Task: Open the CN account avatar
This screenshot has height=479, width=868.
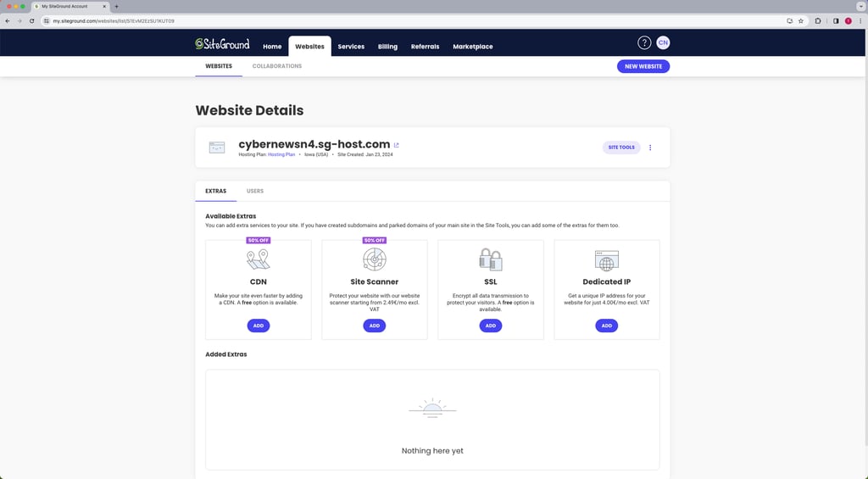Action: (663, 42)
